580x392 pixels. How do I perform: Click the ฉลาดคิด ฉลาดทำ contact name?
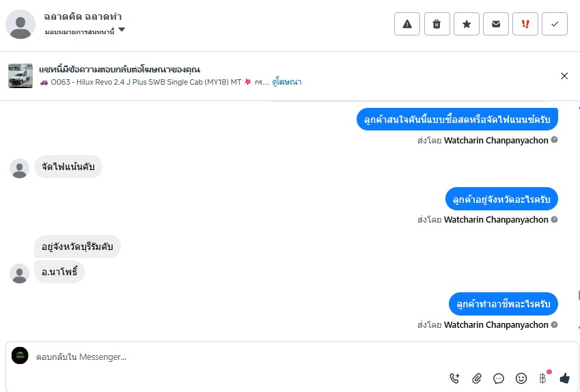pyautogui.click(x=83, y=16)
